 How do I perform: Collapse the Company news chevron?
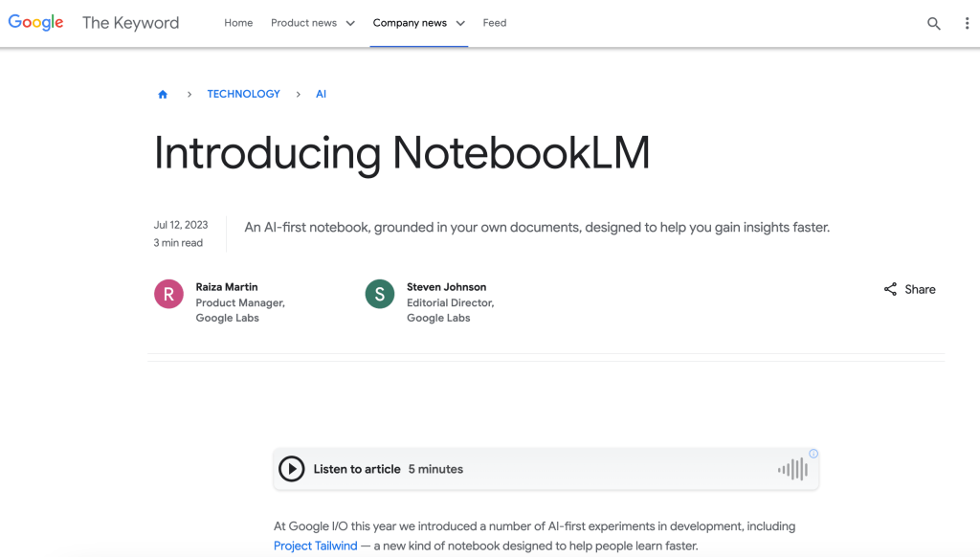coord(460,23)
